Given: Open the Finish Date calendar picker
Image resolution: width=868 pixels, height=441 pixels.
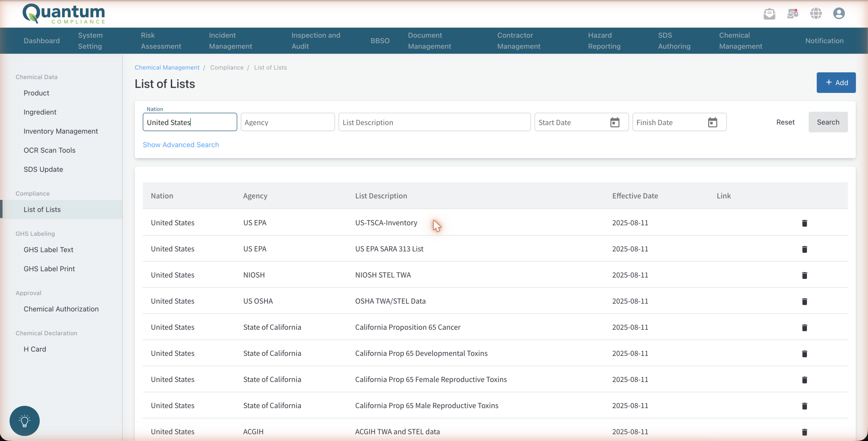Looking at the screenshot, I should [x=713, y=122].
